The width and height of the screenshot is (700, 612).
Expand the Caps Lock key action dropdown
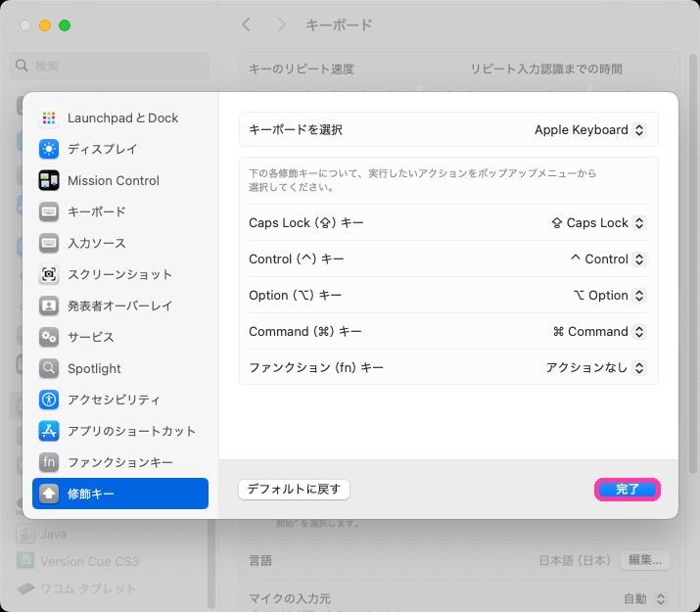(x=598, y=223)
